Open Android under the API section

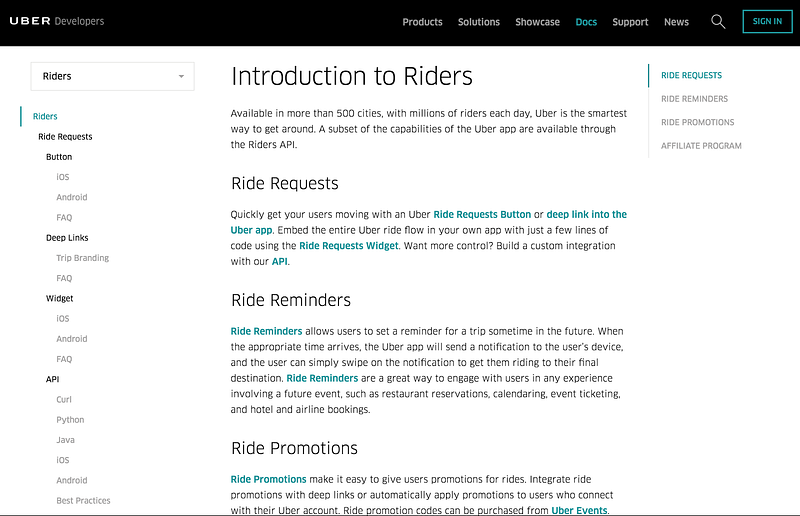click(71, 480)
